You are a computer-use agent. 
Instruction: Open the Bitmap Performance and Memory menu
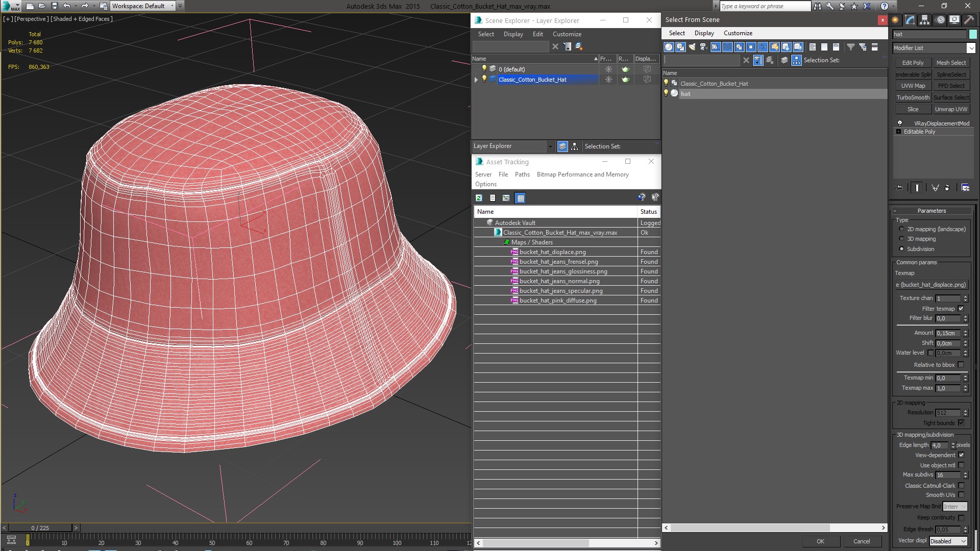pyautogui.click(x=582, y=174)
